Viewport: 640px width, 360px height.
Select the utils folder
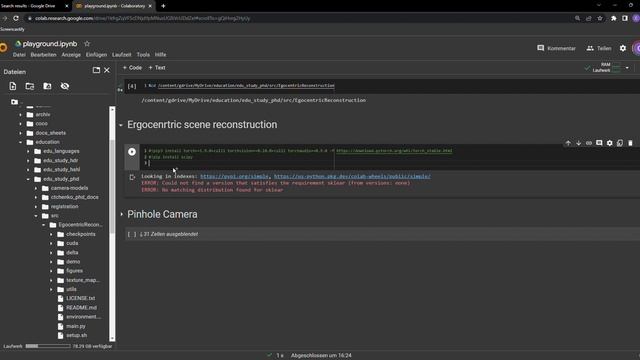[x=71, y=289]
